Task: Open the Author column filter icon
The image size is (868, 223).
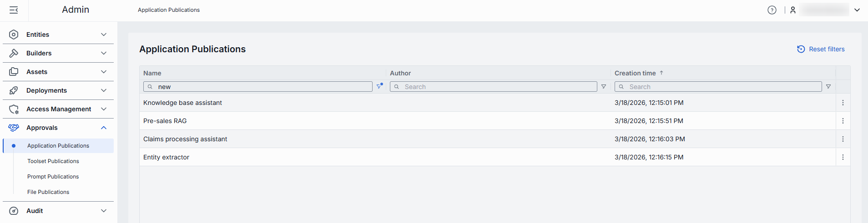Action: click(604, 87)
